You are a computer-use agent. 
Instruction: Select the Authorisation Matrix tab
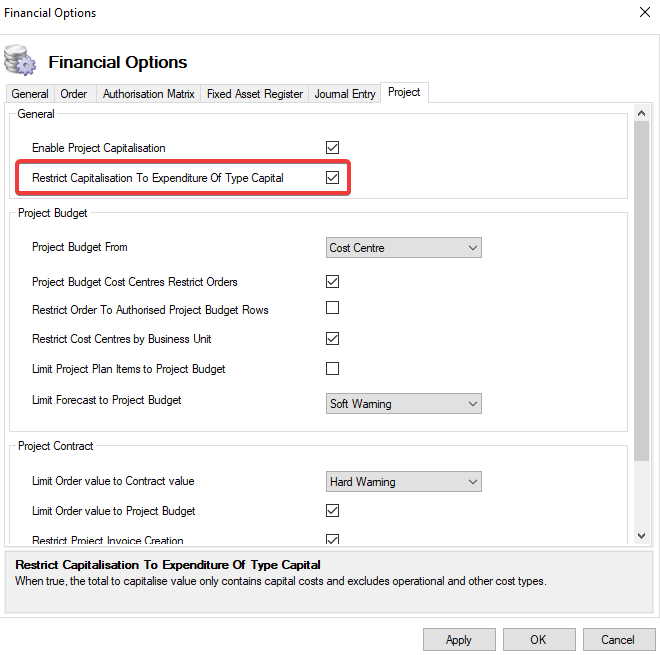pos(149,94)
